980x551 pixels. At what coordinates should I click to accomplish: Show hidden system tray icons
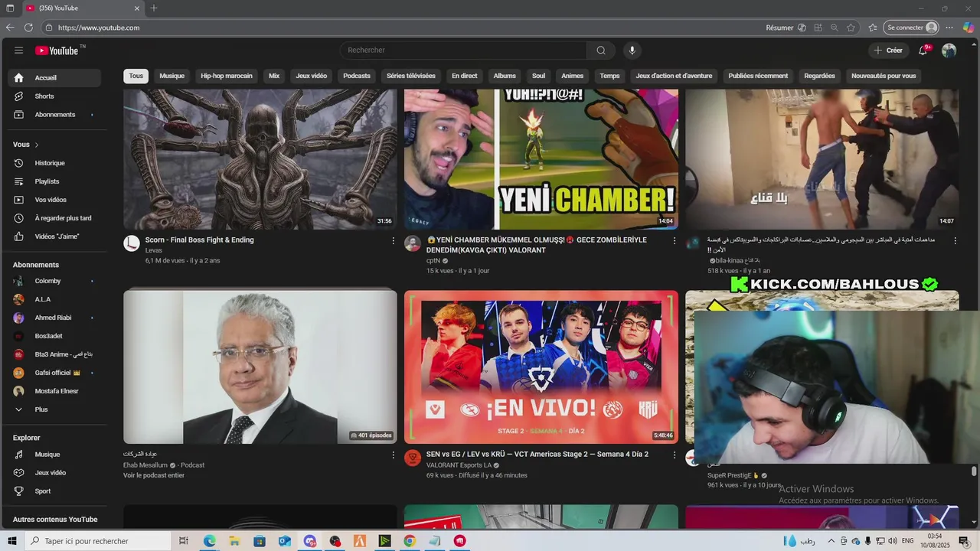[x=832, y=541]
